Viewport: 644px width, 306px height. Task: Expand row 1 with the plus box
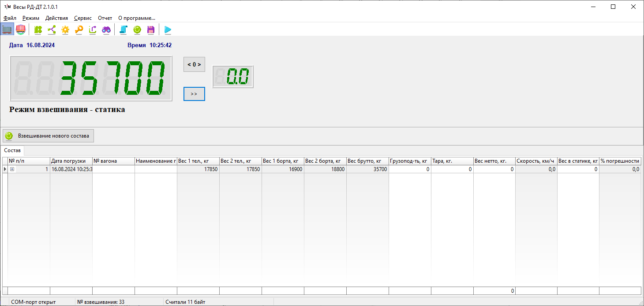coord(12,169)
